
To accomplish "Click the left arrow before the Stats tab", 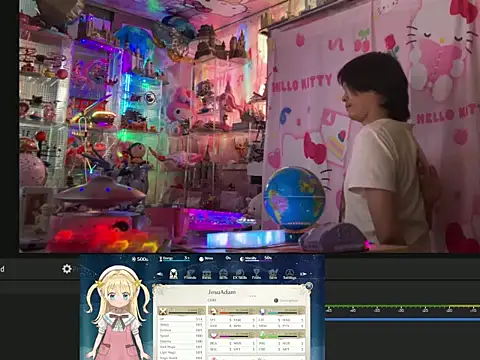I will coord(160,274).
